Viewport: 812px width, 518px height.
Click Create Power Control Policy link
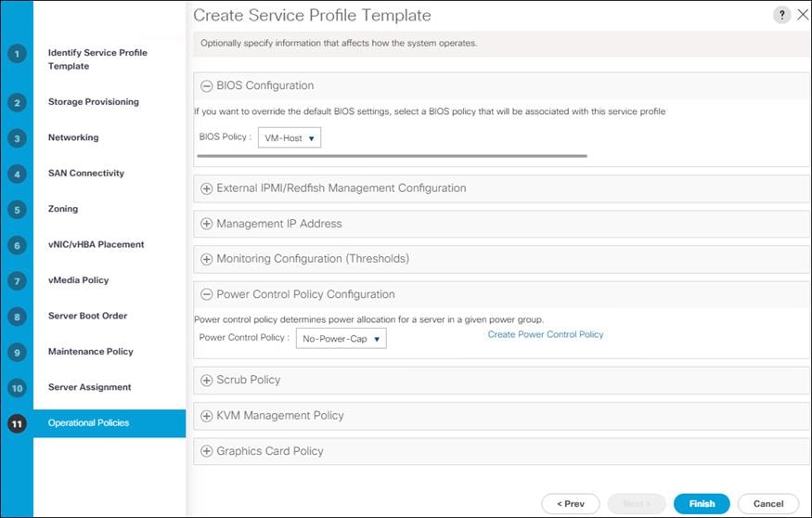tap(546, 334)
